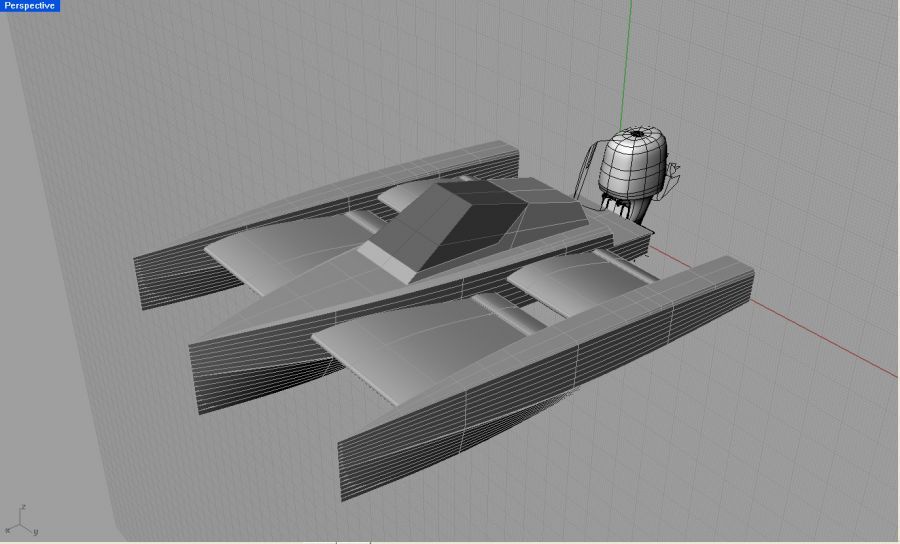Click the green Y axis line
This screenshot has width=900, height=544.
627,60
